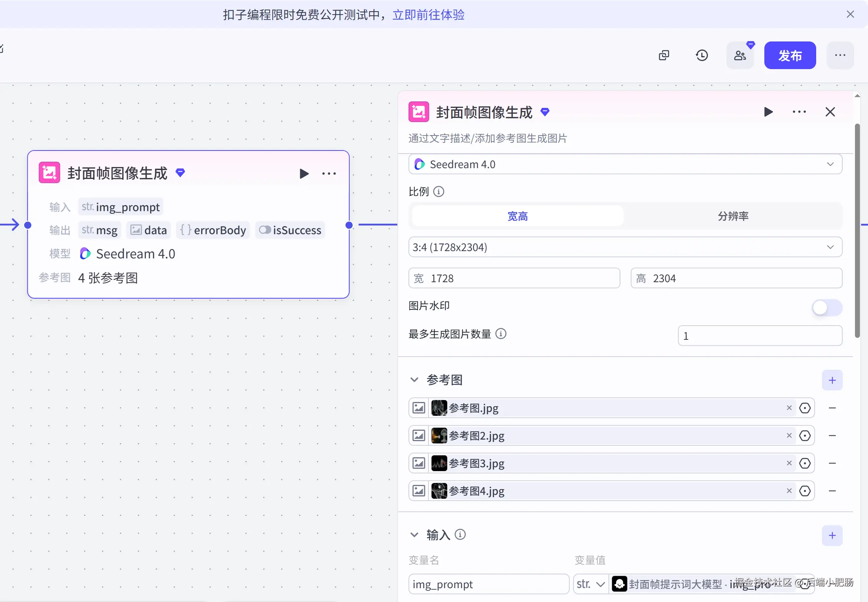Run the node from the canvas card
868x602 pixels.
pyautogui.click(x=304, y=174)
